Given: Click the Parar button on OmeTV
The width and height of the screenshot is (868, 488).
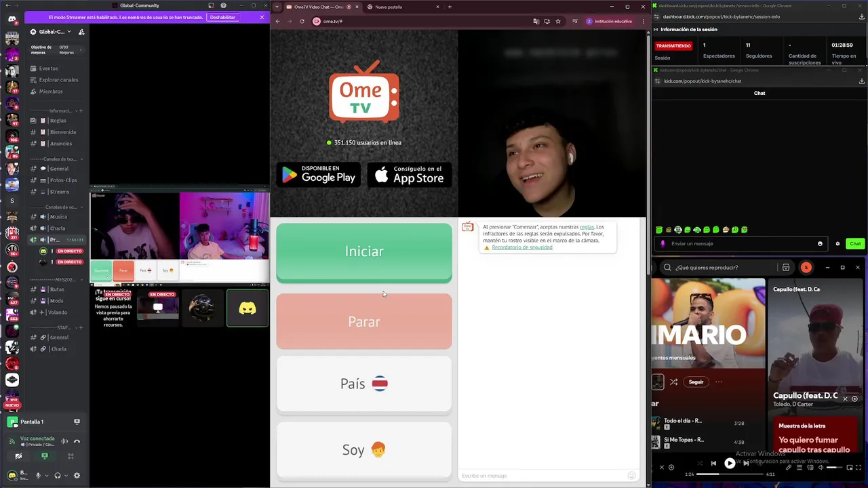Looking at the screenshot, I should [x=364, y=321].
